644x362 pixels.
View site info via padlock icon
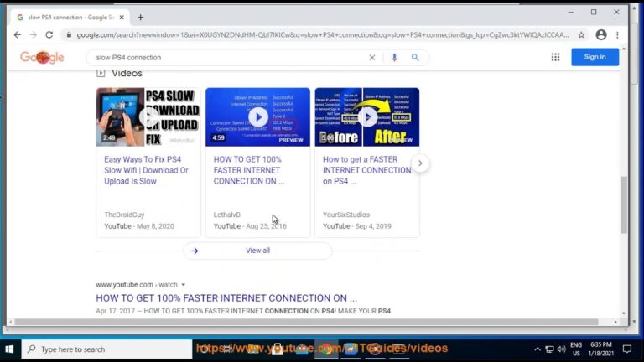(69, 35)
